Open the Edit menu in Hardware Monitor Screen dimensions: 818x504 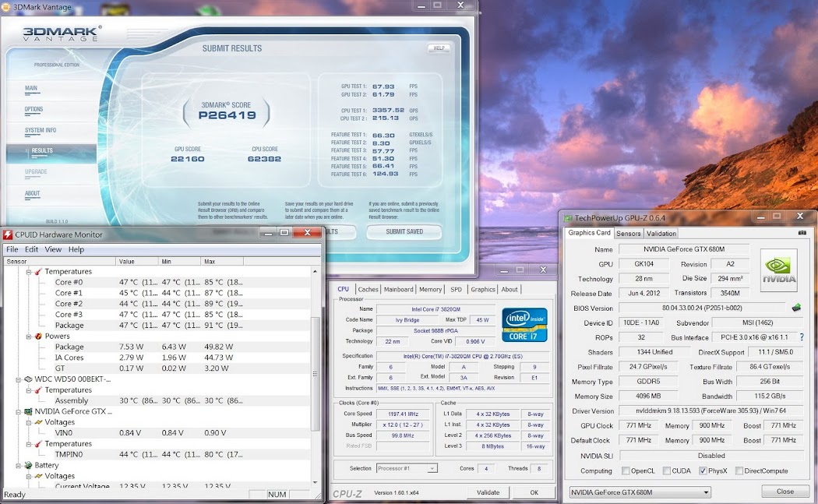point(31,249)
